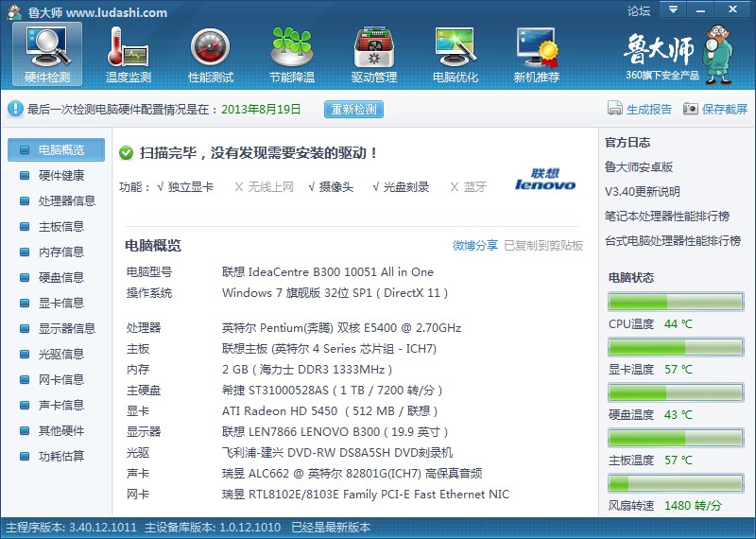The width and height of the screenshot is (756, 539).
Task: Open 性能测试 gauge icon
Action: (210, 54)
